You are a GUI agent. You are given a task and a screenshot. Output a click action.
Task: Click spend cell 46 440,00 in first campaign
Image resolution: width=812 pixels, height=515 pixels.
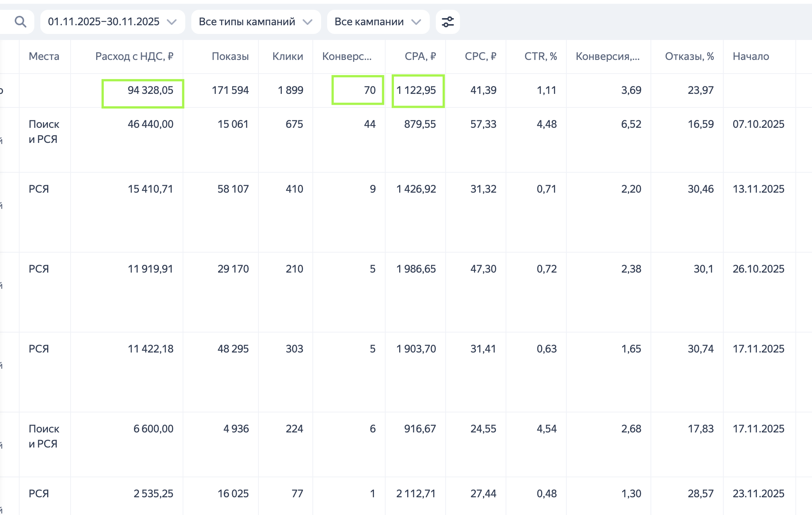tap(150, 124)
